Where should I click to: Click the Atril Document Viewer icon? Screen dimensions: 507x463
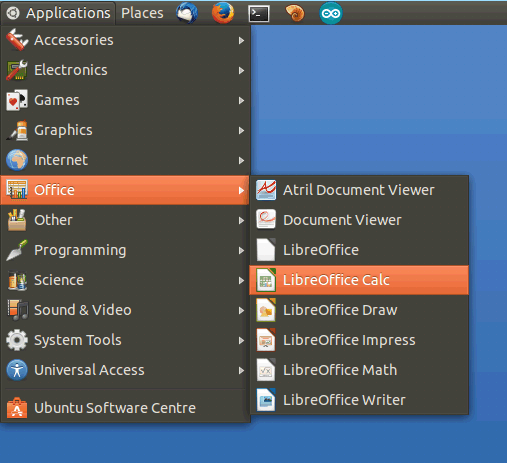pyautogui.click(x=266, y=190)
